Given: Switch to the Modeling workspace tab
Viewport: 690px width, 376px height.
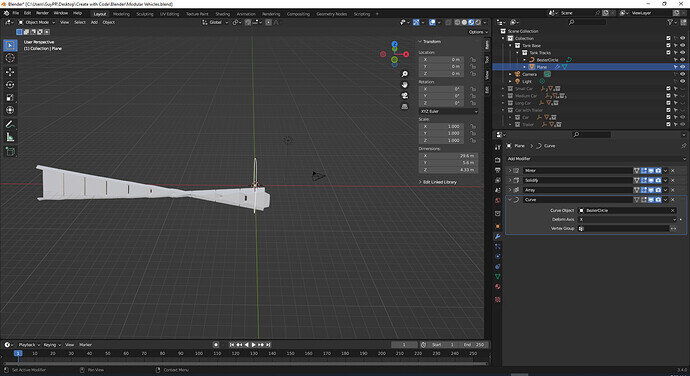Looking at the screenshot, I should click(x=121, y=14).
